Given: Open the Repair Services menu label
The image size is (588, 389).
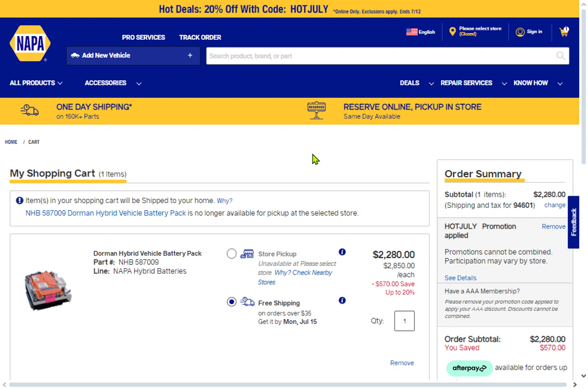Looking at the screenshot, I should click(466, 83).
